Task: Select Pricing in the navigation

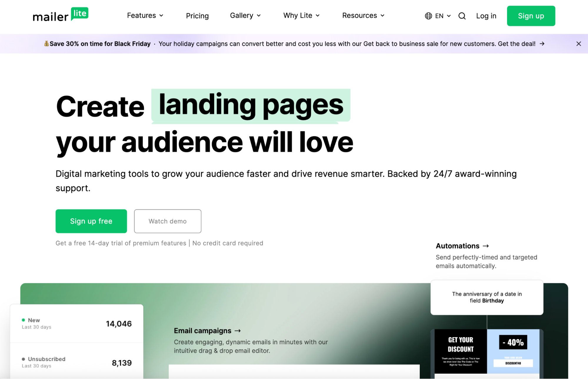Action: coord(197,16)
